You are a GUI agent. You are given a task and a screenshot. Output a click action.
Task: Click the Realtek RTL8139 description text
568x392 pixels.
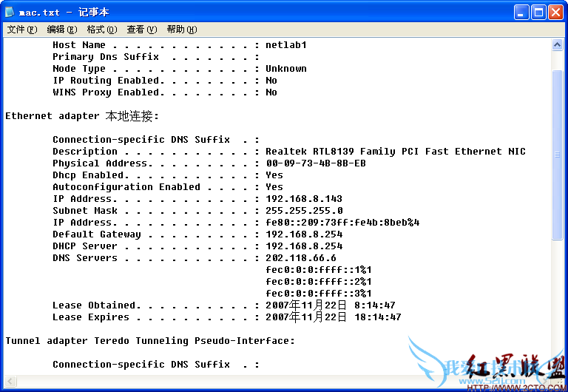click(x=396, y=152)
